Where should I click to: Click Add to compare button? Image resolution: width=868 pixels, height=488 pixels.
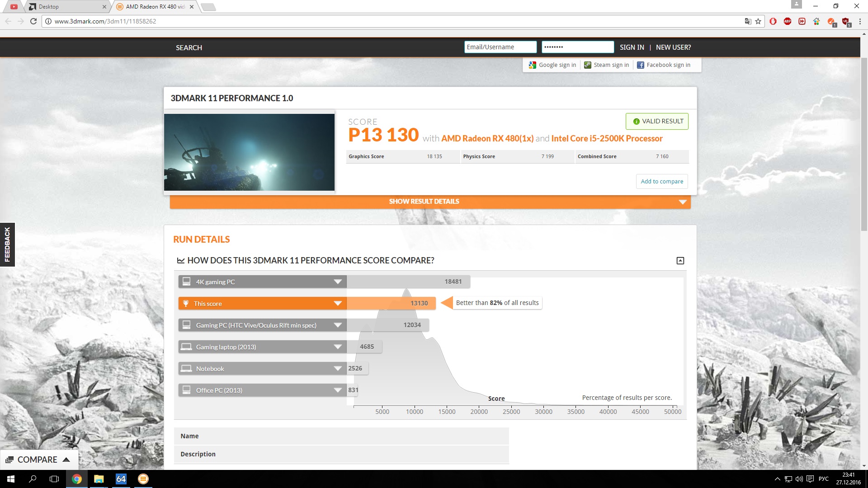click(x=662, y=182)
